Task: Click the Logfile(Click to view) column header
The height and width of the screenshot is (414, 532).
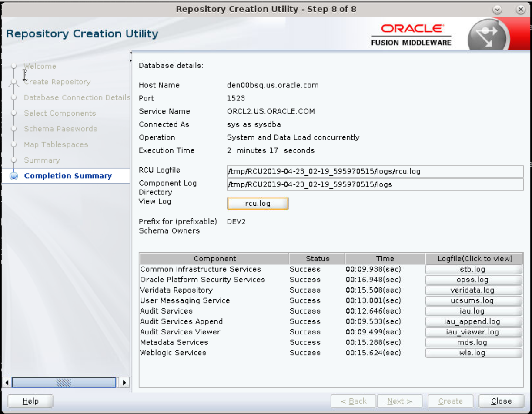Action: [x=474, y=258]
